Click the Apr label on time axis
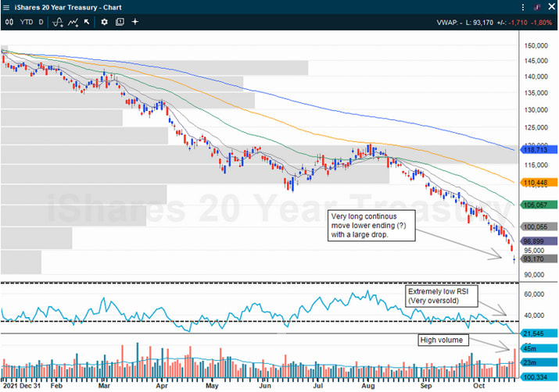 click(x=162, y=386)
